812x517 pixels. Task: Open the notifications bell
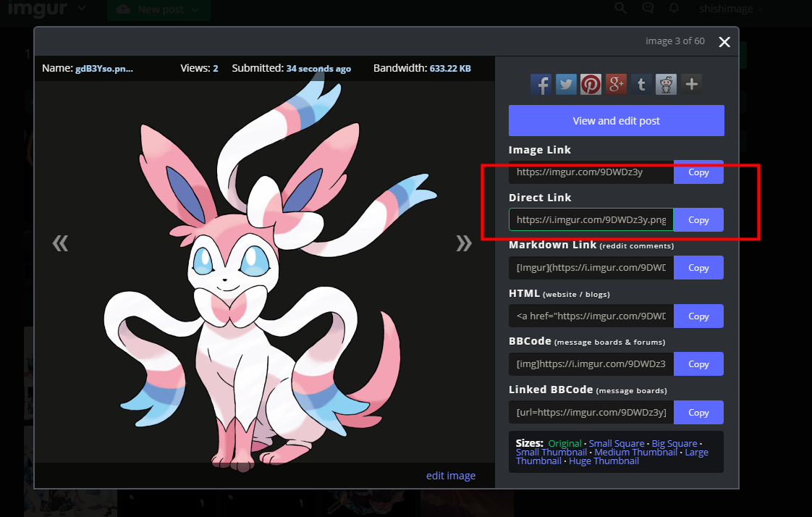674,8
